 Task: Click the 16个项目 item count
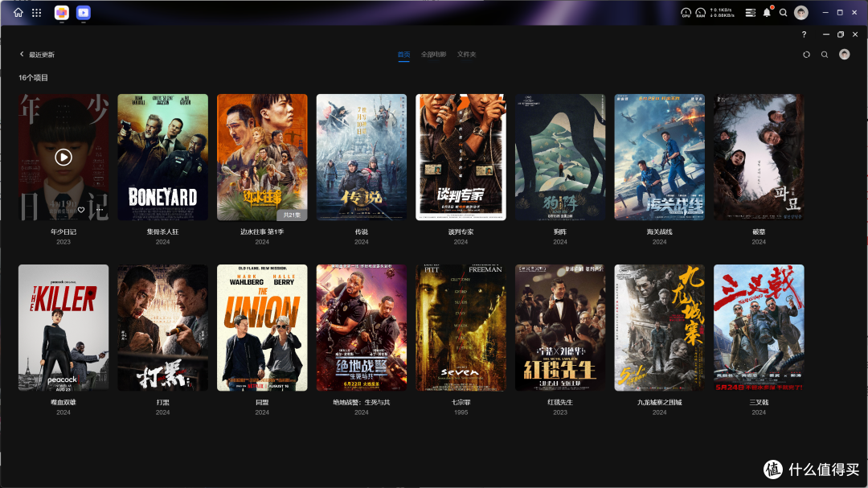33,77
